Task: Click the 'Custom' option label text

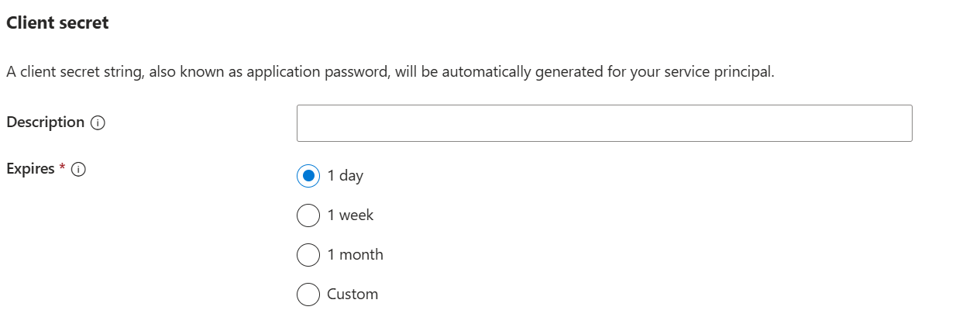Action: pyautogui.click(x=352, y=295)
